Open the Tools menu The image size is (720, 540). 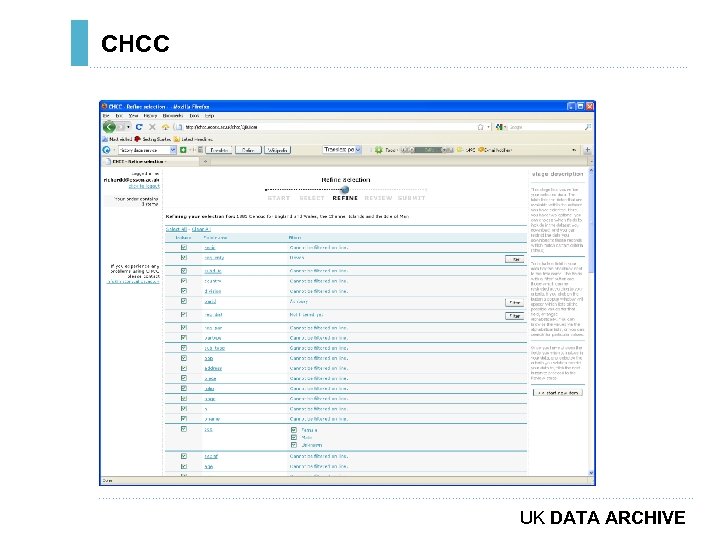(194, 116)
